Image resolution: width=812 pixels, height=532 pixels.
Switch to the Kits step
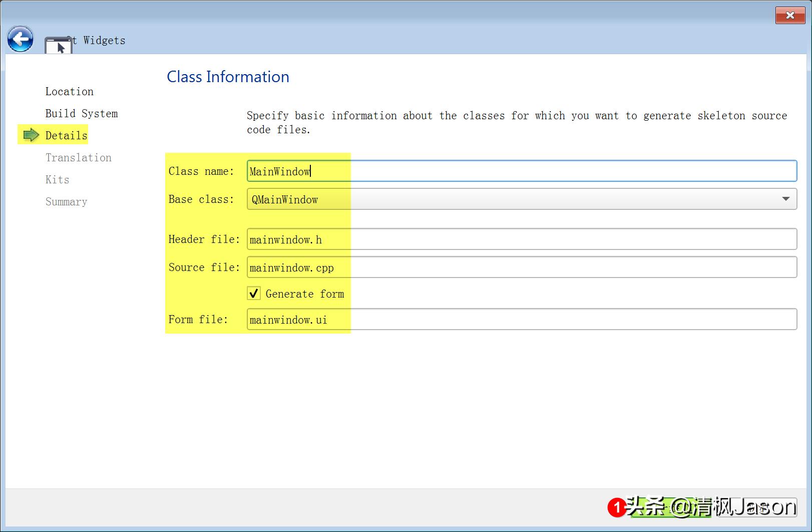[57, 179]
